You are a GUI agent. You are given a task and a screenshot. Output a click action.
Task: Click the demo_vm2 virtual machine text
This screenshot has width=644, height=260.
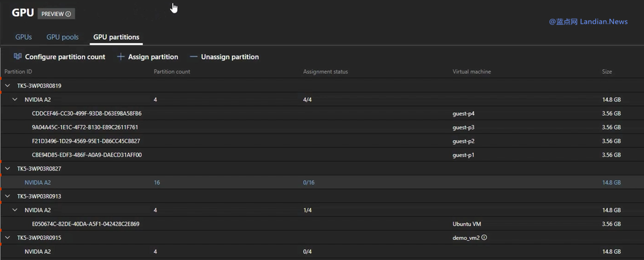(x=466, y=237)
